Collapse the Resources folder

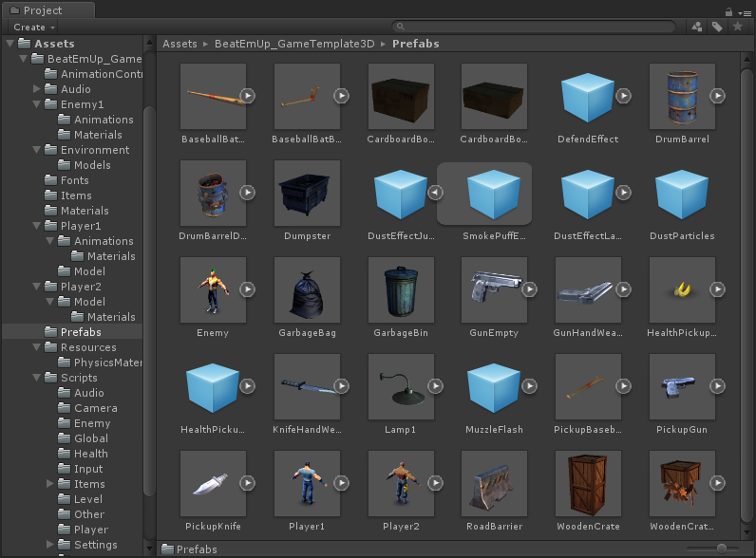(37, 347)
